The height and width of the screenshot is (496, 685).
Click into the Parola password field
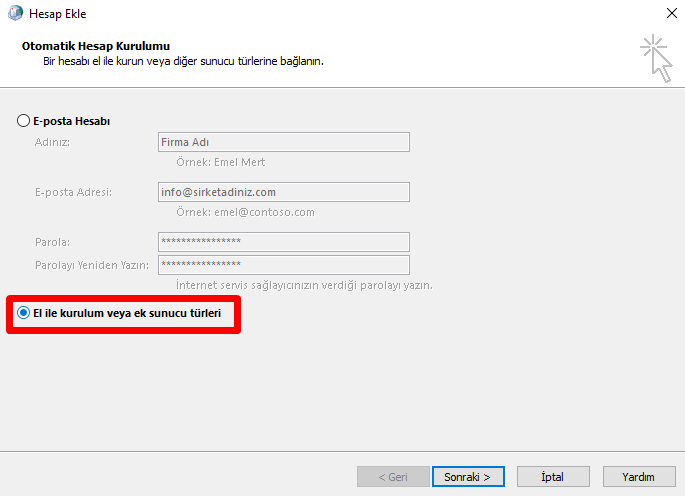coord(284,242)
